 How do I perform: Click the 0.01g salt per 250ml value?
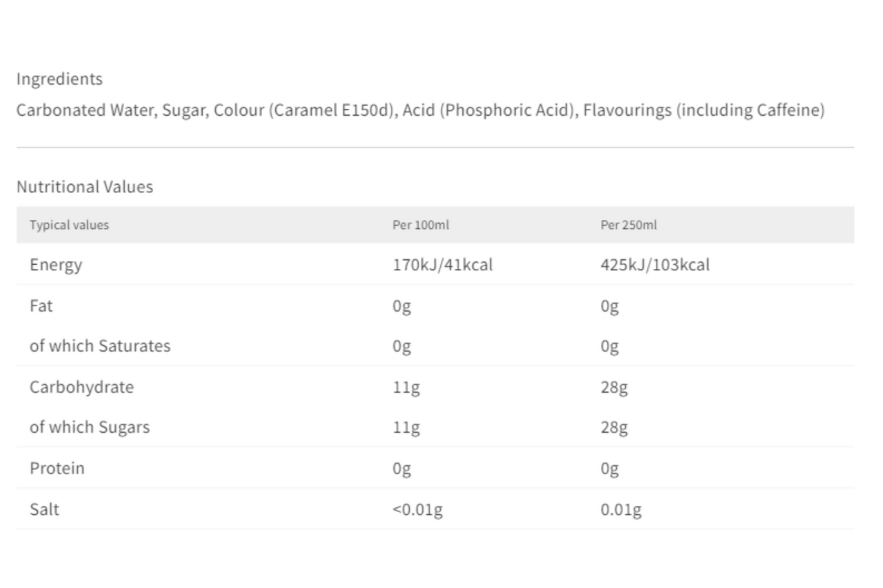[621, 510]
